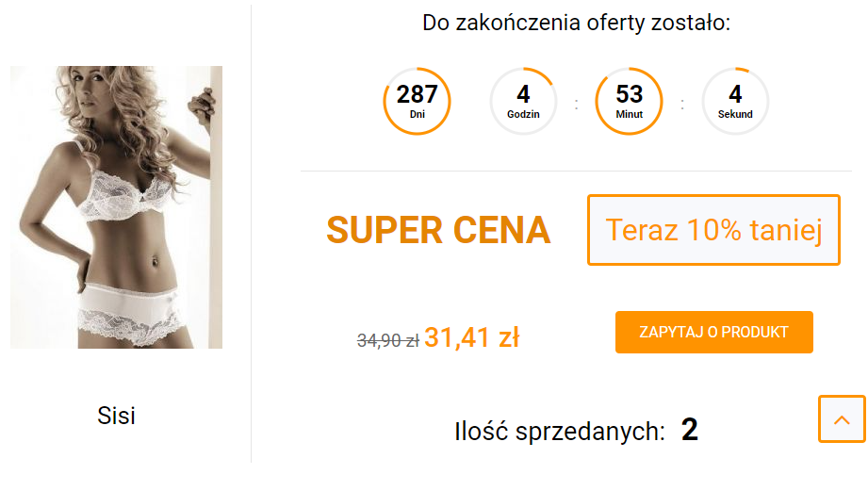The width and height of the screenshot is (868, 491).
Task: Click the 53 Minut countdown circle
Action: click(629, 101)
